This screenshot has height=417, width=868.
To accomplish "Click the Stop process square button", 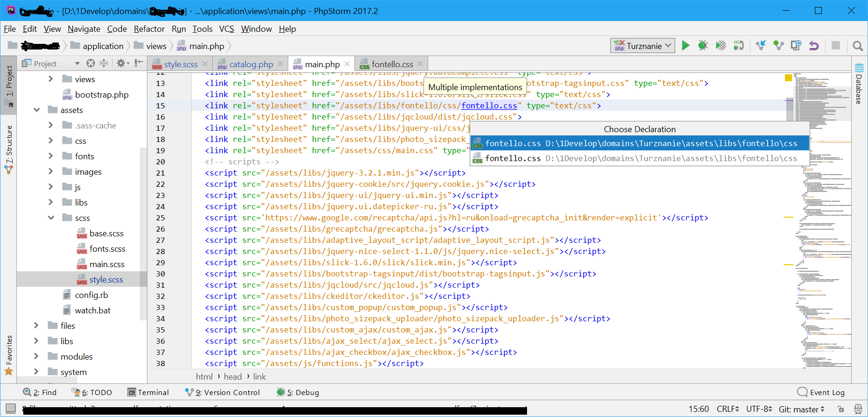I will 836,45.
